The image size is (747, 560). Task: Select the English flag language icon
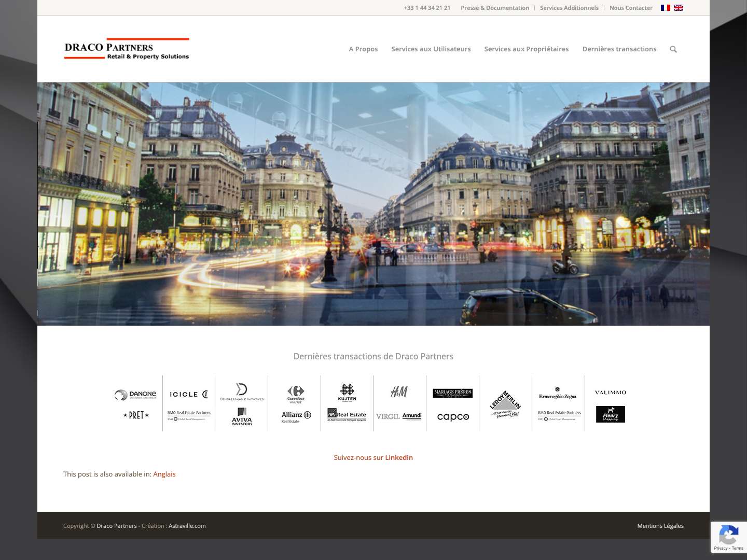click(x=679, y=7)
